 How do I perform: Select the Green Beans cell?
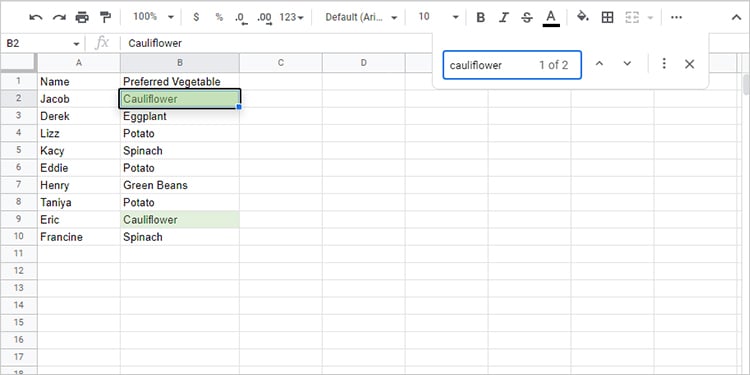point(180,185)
